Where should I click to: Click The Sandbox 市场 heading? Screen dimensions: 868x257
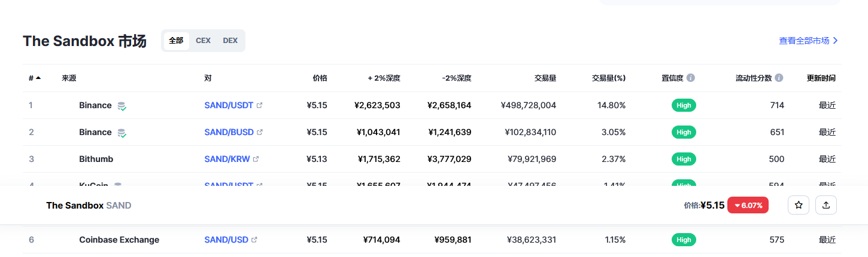[x=84, y=41]
